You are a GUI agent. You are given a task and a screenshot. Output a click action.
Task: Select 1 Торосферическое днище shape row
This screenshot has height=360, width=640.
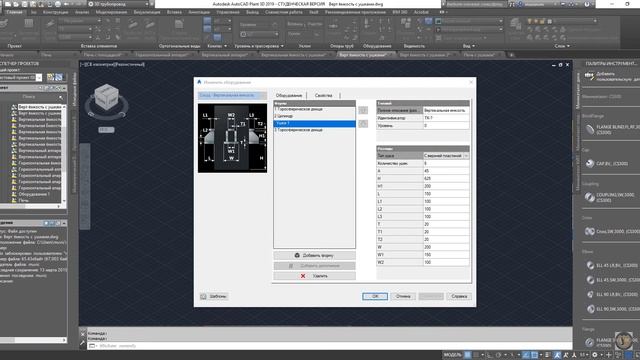tap(314, 109)
